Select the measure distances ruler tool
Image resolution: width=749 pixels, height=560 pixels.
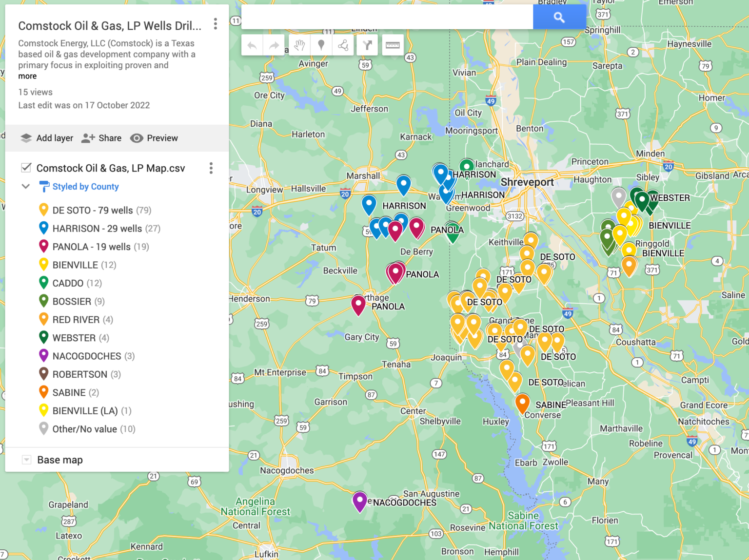[393, 45]
